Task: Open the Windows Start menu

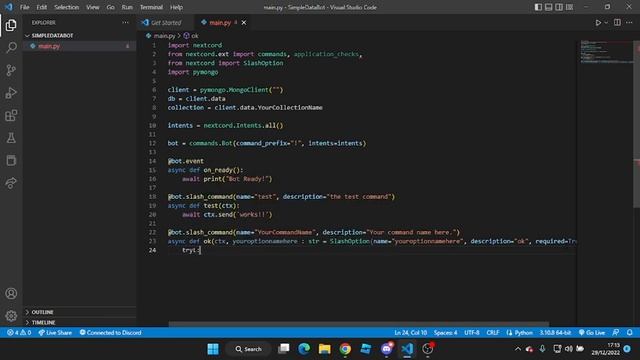Action: pyautogui.click(x=213, y=349)
